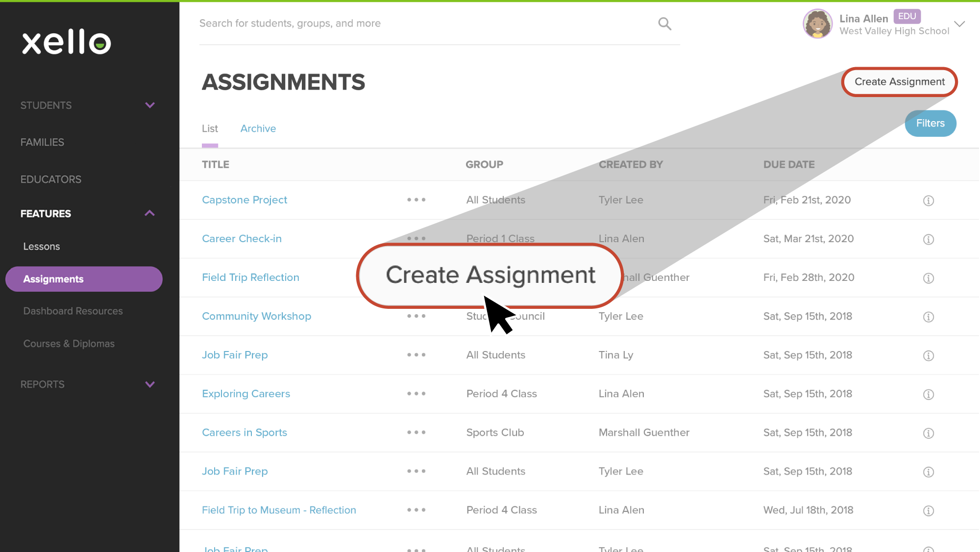This screenshot has height=552, width=980.
Task: Click the three-dot menu for Capstone Project
Action: click(416, 200)
